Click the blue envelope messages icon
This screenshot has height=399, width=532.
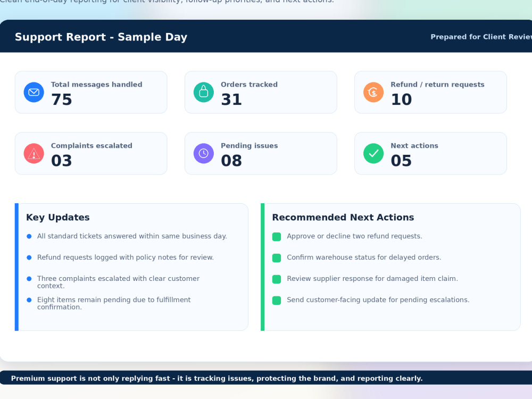[34, 92]
